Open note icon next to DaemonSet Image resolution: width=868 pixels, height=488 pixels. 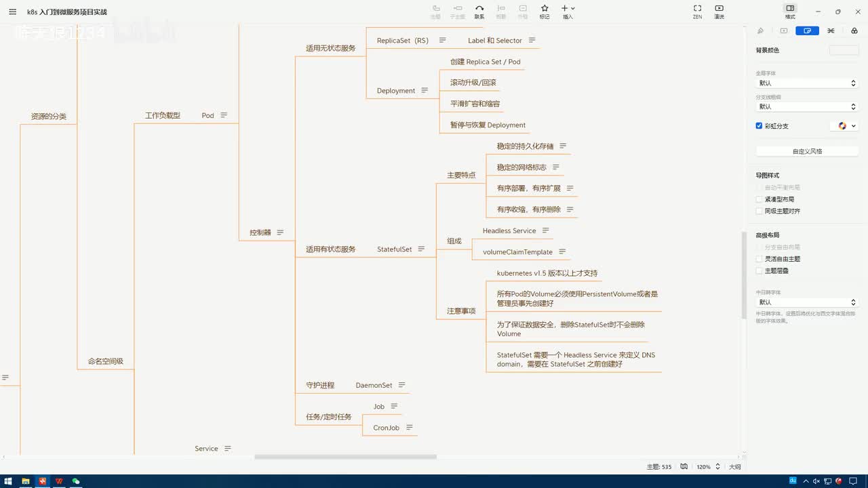point(402,385)
